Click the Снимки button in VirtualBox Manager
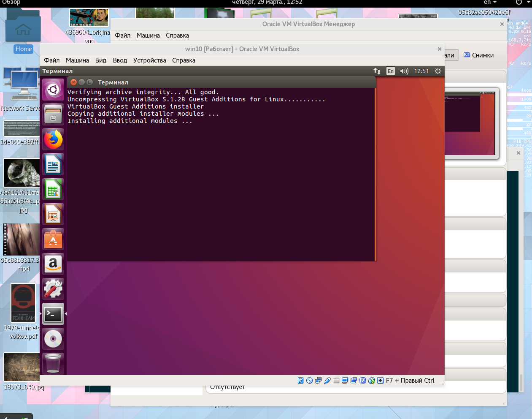 (x=478, y=55)
